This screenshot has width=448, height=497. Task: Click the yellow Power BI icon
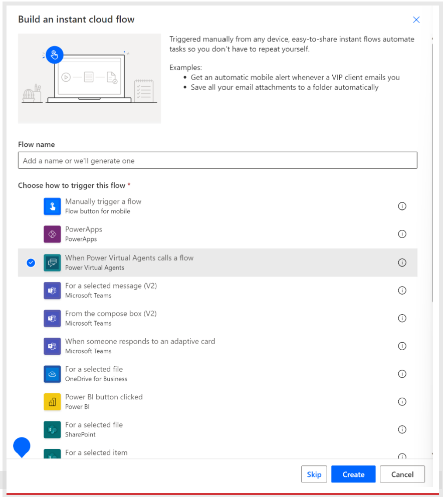(52, 402)
